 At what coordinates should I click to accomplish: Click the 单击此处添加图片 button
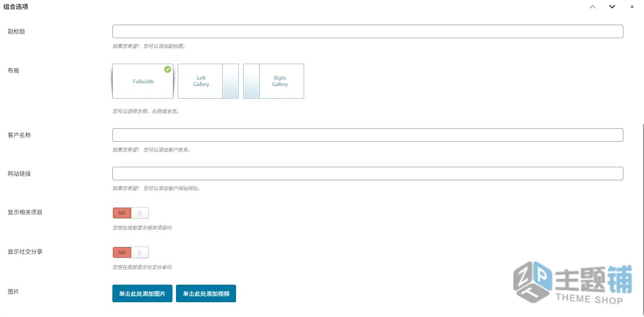coord(142,294)
